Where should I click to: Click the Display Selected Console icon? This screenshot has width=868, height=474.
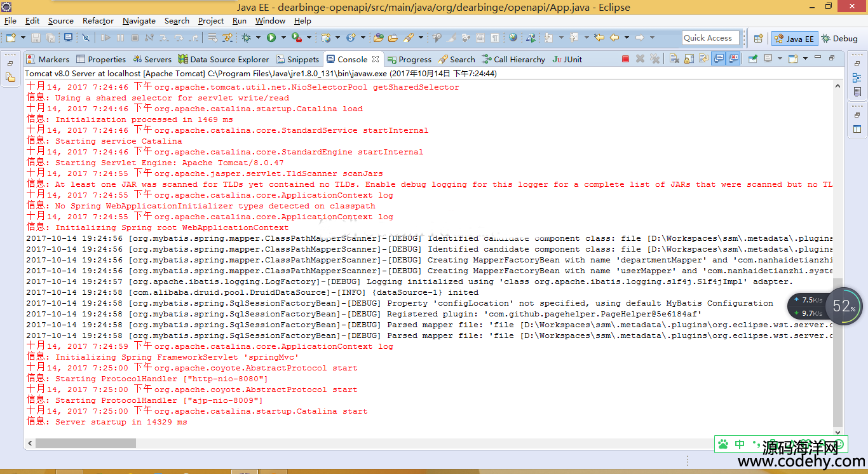768,59
